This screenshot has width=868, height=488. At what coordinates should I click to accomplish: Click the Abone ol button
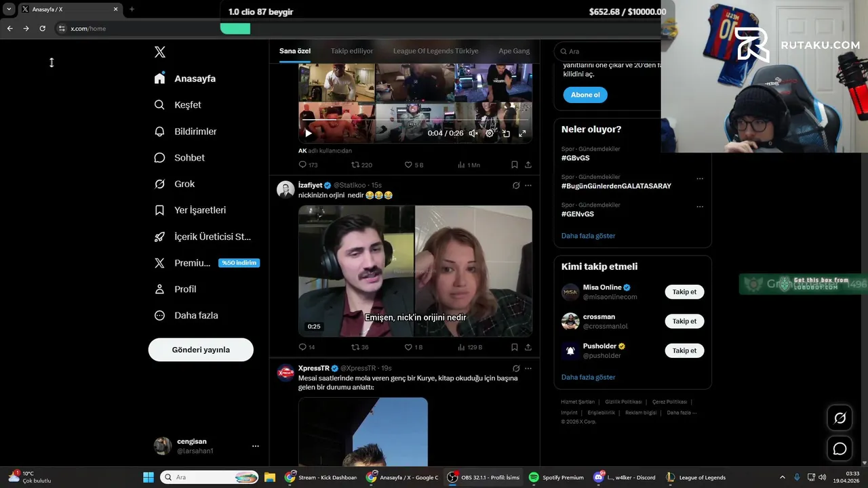585,95
